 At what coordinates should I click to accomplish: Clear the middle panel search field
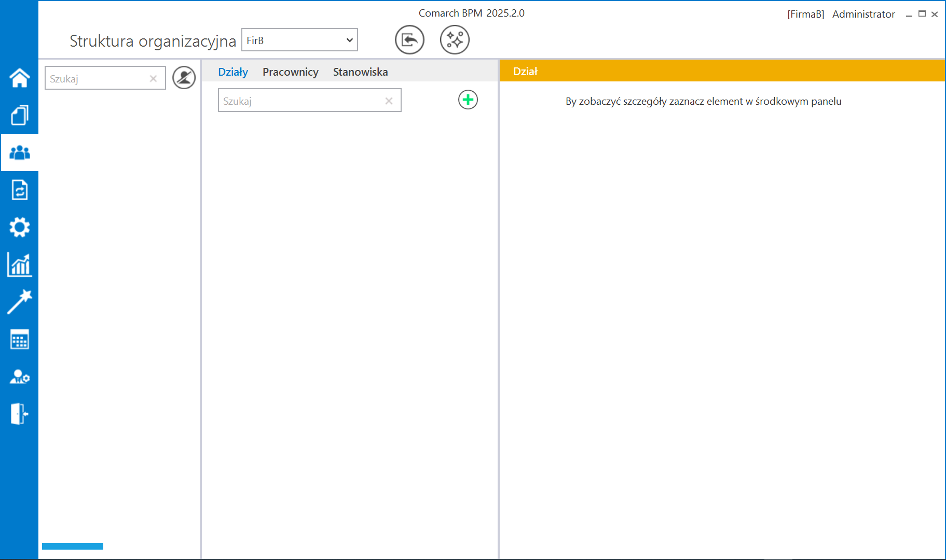389,101
